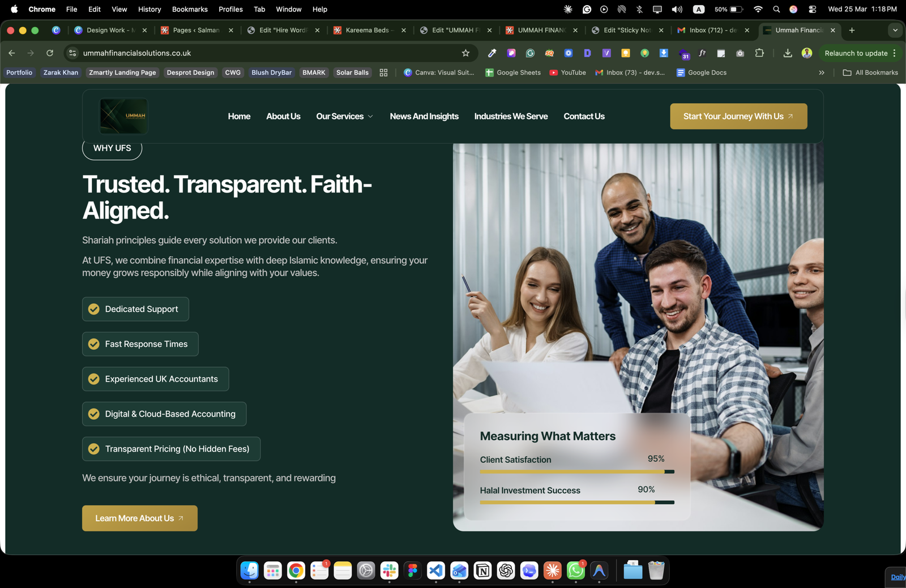
Task: Click the Transparent Pricing check item
Action: [x=171, y=449]
